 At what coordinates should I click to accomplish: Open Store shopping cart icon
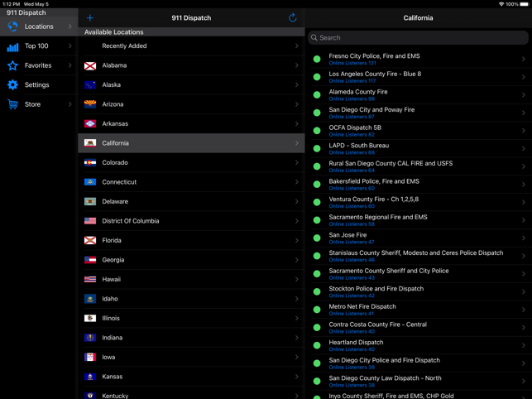click(12, 104)
